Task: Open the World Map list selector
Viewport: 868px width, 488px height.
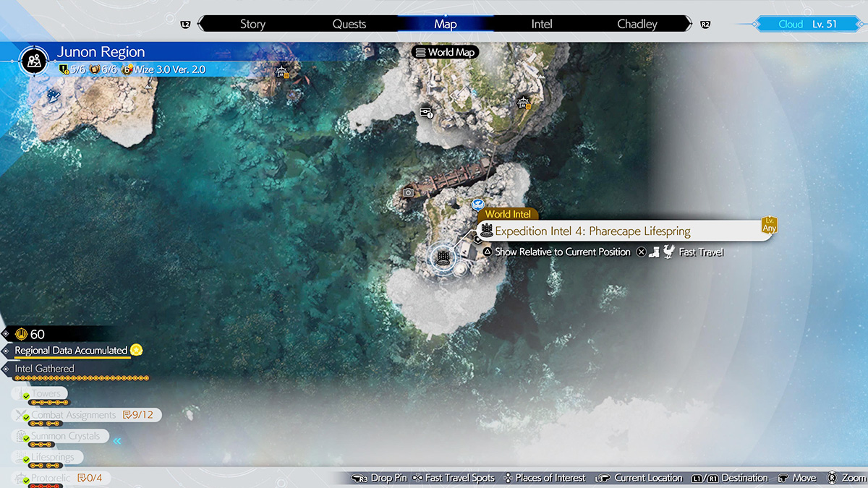Action: pos(446,52)
